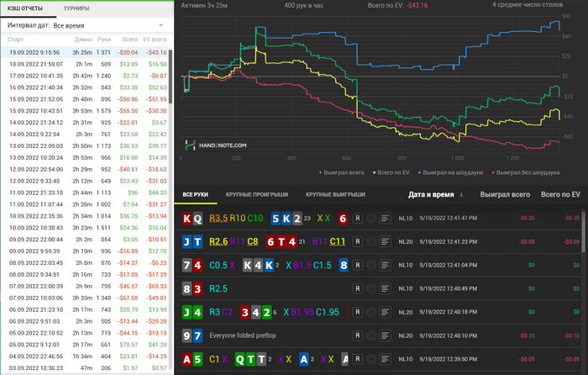
Task: Sort hands by Дата и время header
Action: (x=431, y=195)
